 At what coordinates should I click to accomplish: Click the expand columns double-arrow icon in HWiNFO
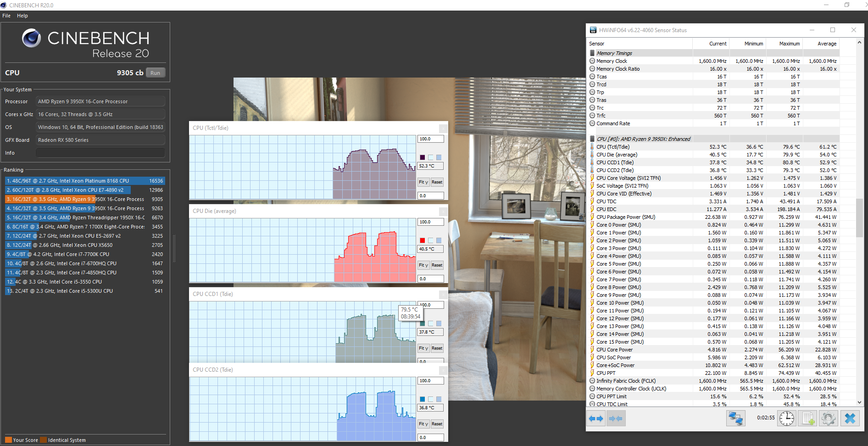click(596, 418)
